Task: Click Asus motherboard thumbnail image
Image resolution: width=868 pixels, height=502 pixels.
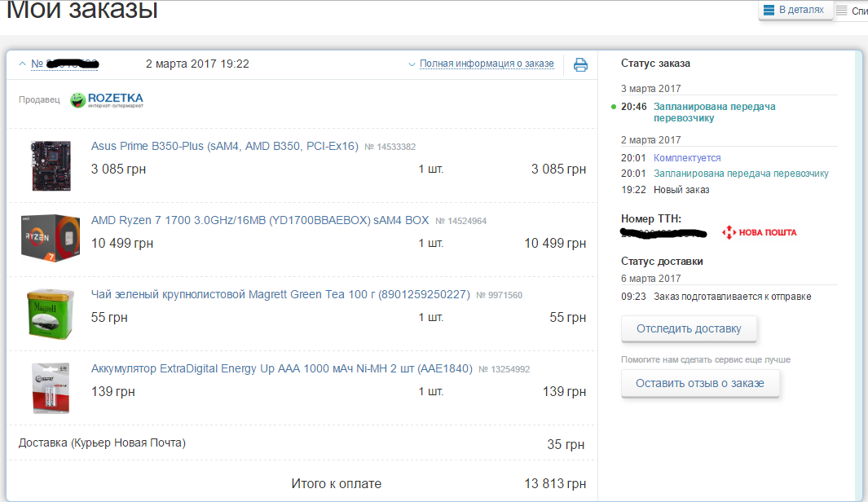Action: (51, 165)
